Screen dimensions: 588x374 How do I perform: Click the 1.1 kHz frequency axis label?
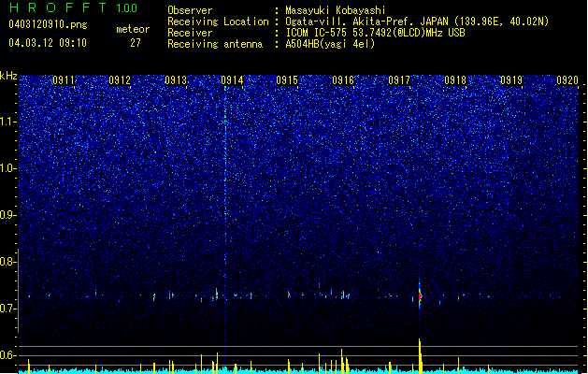coord(7,122)
